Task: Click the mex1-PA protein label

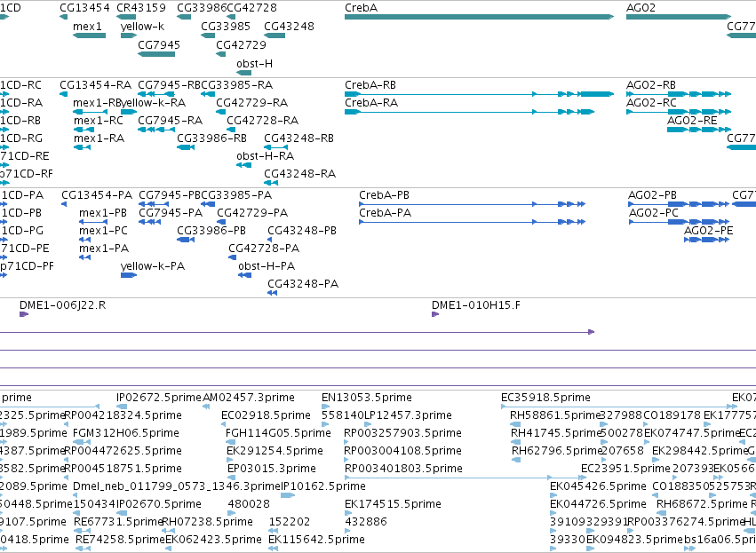Action: click(104, 249)
